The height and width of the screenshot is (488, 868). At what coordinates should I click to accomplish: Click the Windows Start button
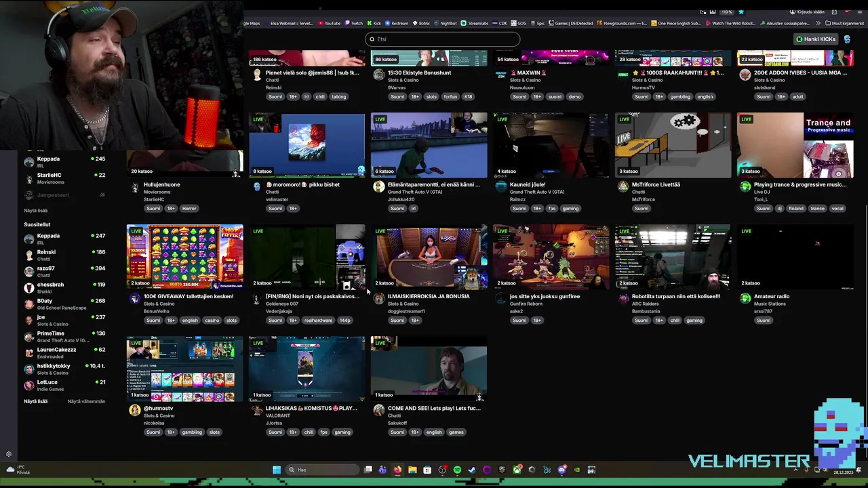tap(277, 470)
